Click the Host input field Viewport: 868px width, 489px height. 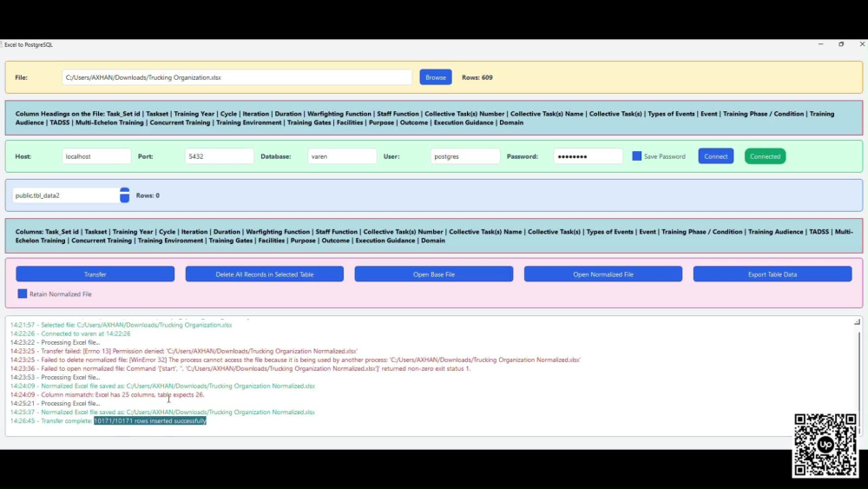pyautogui.click(x=96, y=156)
